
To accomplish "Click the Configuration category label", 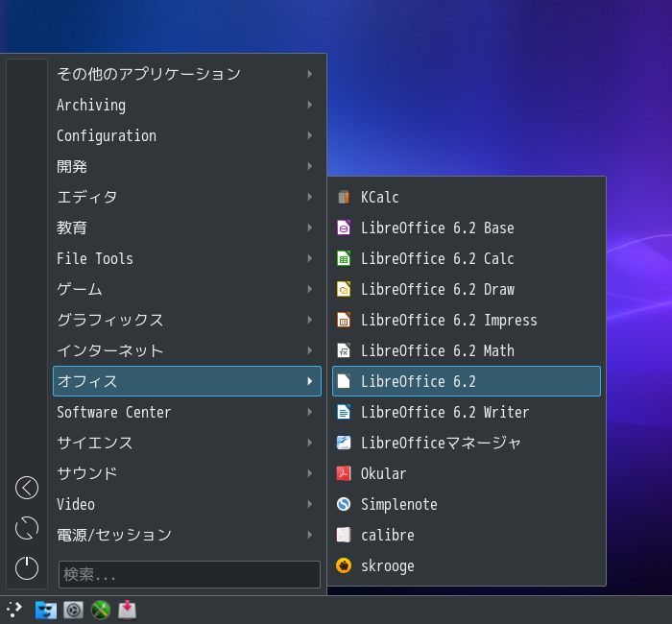I will tap(107, 136).
